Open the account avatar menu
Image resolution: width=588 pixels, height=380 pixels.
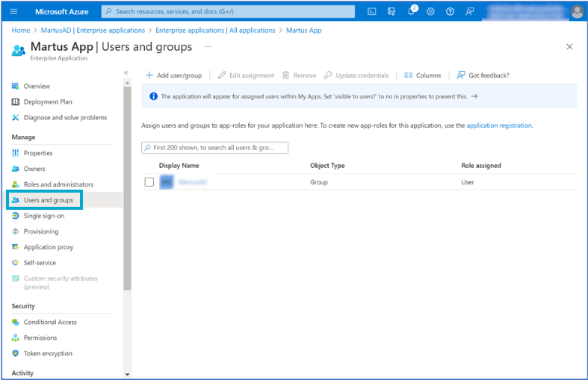[x=577, y=12]
